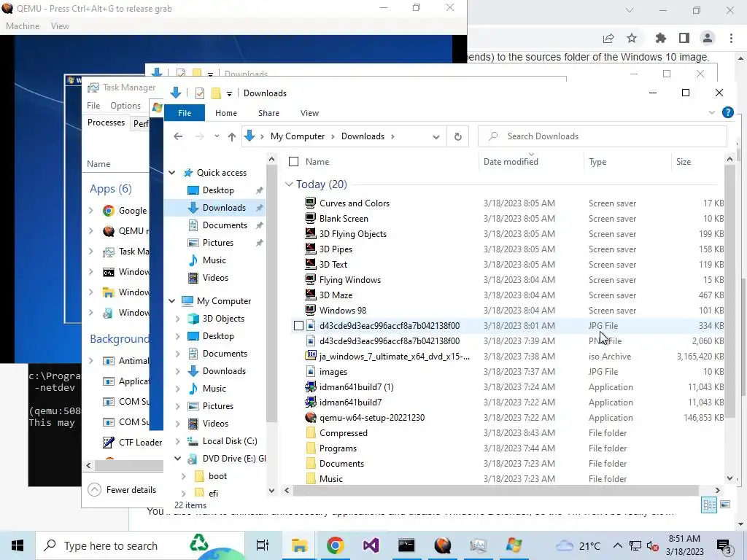Open the Processes tab in Task Manager
The width and height of the screenshot is (747, 560).
coord(106,122)
